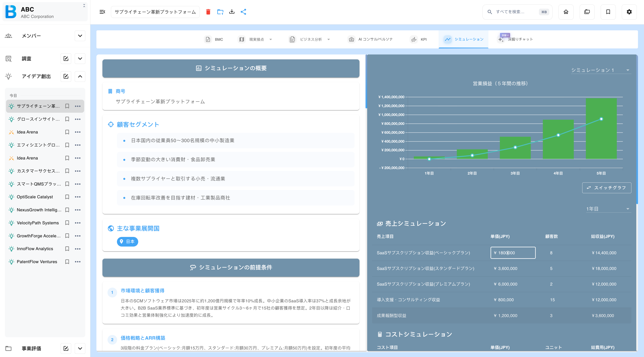Open the company switcher arrows by ABC

[x=84, y=5]
